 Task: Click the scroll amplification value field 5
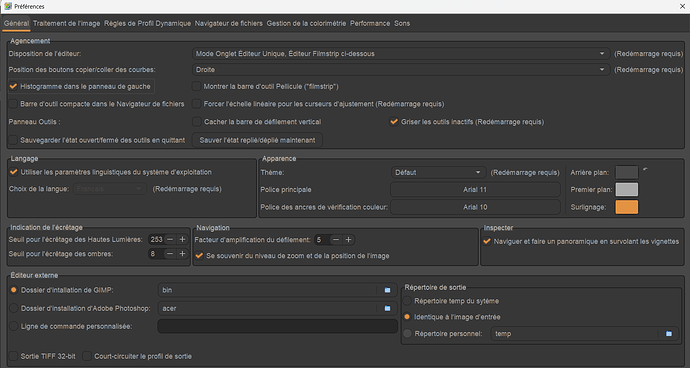pyautogui.click(x=322, y=239)
